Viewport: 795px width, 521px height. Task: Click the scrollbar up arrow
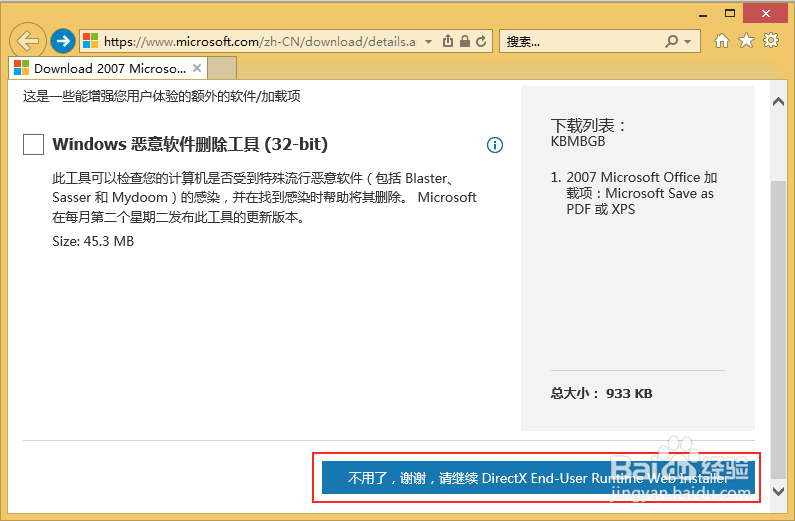(x=778, y=102)
